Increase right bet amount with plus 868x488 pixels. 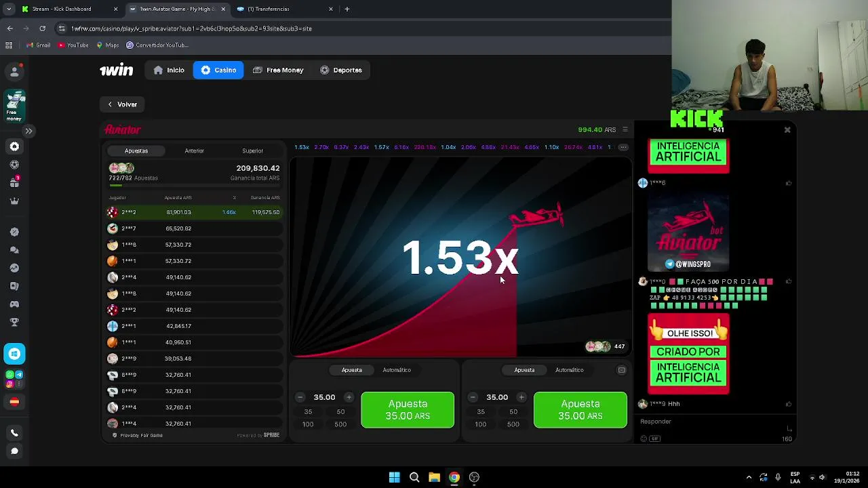coord(521,397)
